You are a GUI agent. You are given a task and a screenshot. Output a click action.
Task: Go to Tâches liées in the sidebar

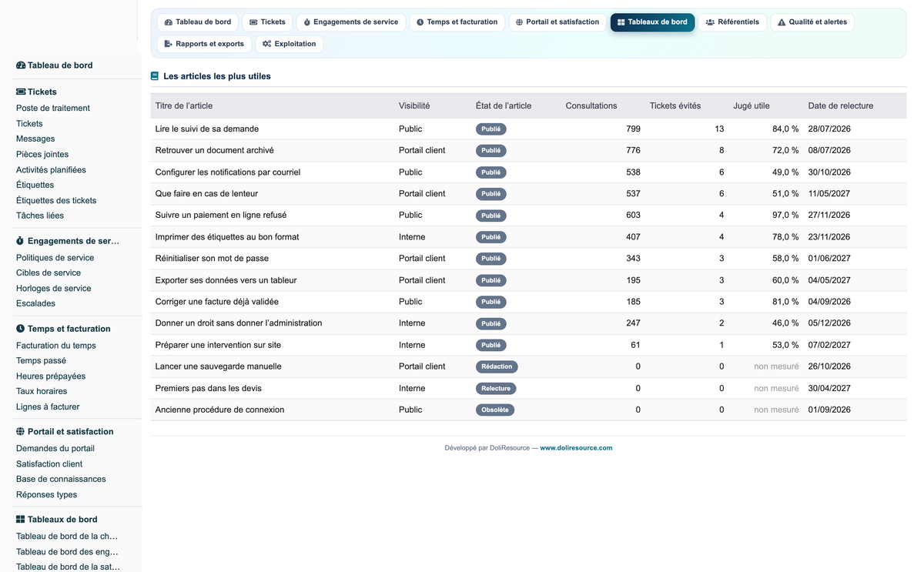click(40, 216)
